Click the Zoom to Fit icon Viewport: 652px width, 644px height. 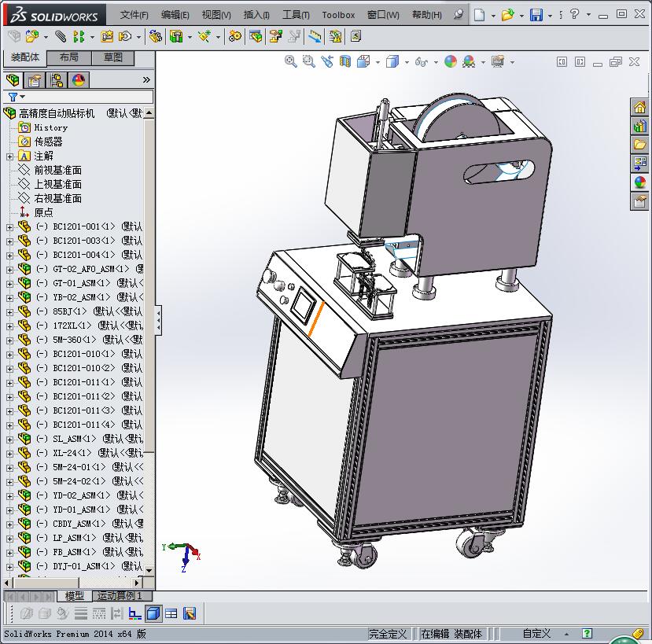(x=291, y=62)
